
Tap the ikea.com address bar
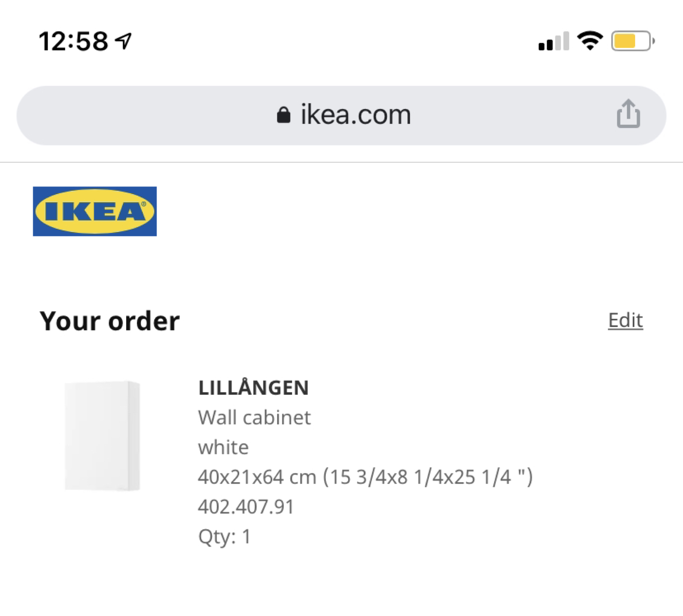coord(341,115)
